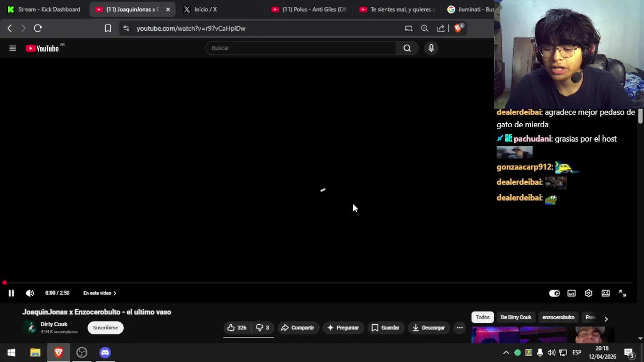Open Brave Shields lion icon
This screenshot has width=644, height=362.
click(x=458, y=28)
